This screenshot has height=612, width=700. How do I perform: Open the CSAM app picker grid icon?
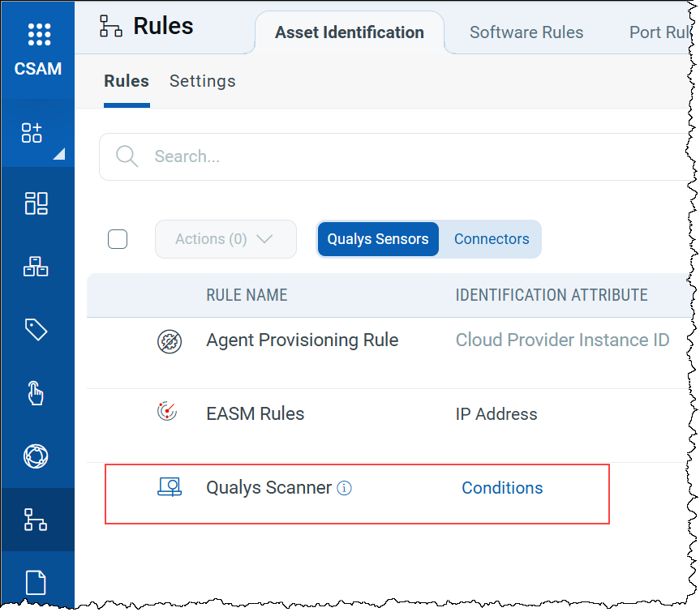[39, 34]
